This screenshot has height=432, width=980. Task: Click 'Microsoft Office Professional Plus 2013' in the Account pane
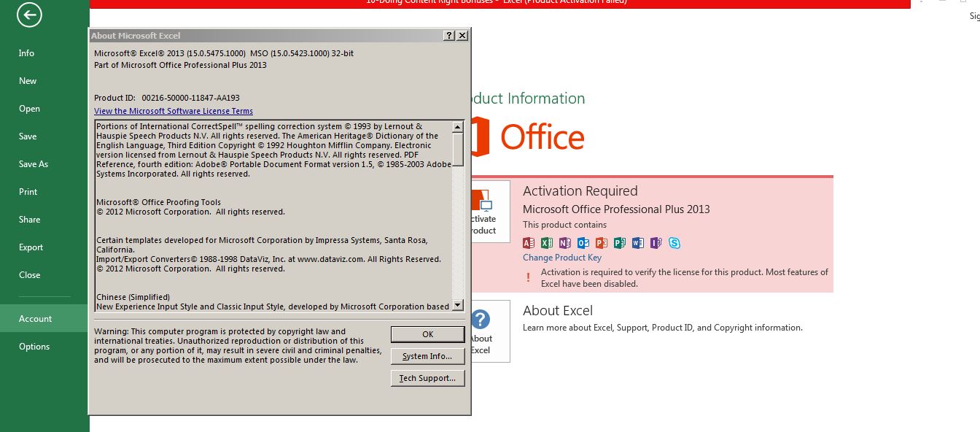[616, 209]
